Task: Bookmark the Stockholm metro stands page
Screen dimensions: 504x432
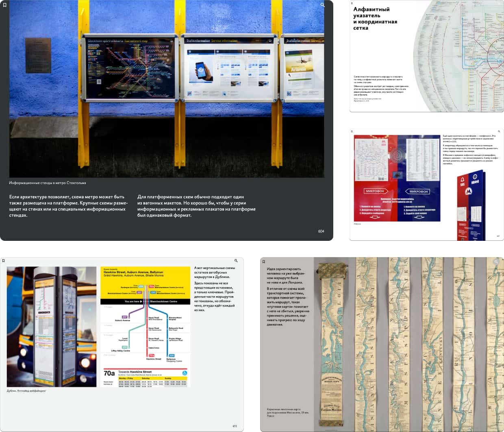Action: click(x=4, y=5)
